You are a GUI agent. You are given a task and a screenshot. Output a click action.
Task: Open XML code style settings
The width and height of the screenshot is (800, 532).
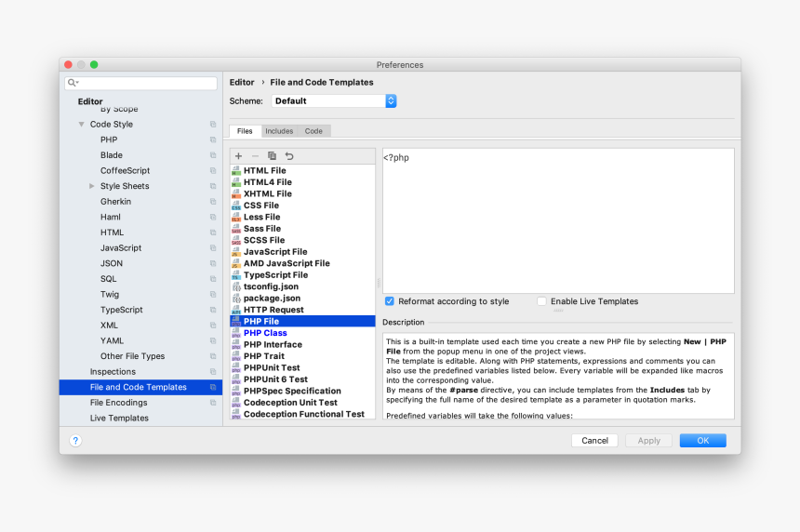point(109,326)
